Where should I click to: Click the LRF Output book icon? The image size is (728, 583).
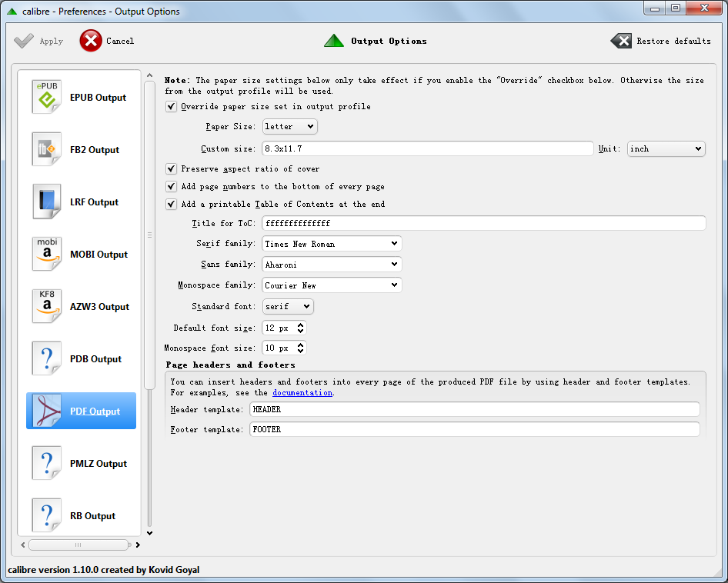pos(46,202)
